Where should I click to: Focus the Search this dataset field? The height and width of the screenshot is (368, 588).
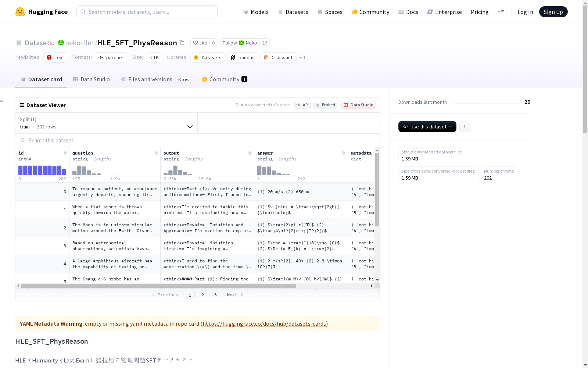point(198,140)
